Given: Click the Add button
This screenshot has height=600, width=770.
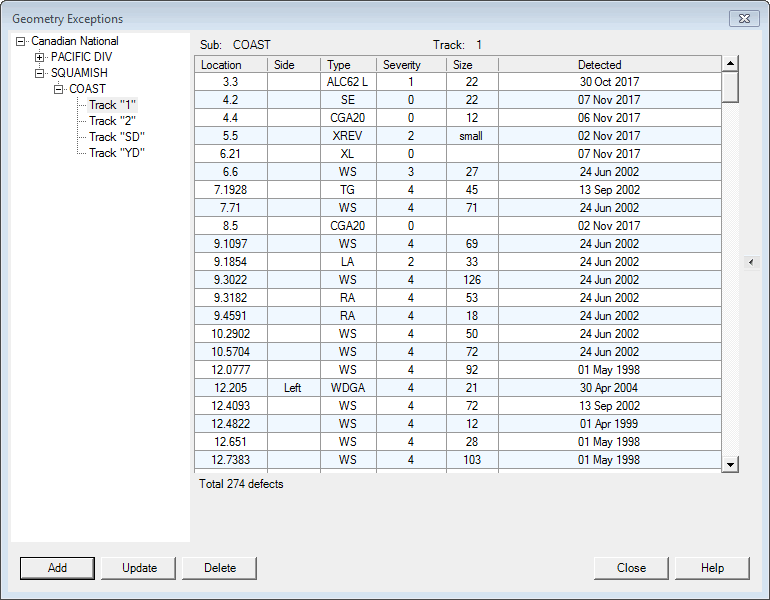Looking at the screenshot, I should (57, 568).
